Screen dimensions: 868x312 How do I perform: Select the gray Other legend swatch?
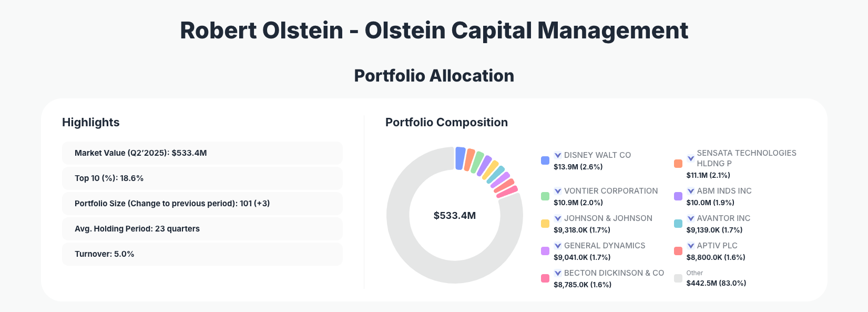[x=678, y=278]
